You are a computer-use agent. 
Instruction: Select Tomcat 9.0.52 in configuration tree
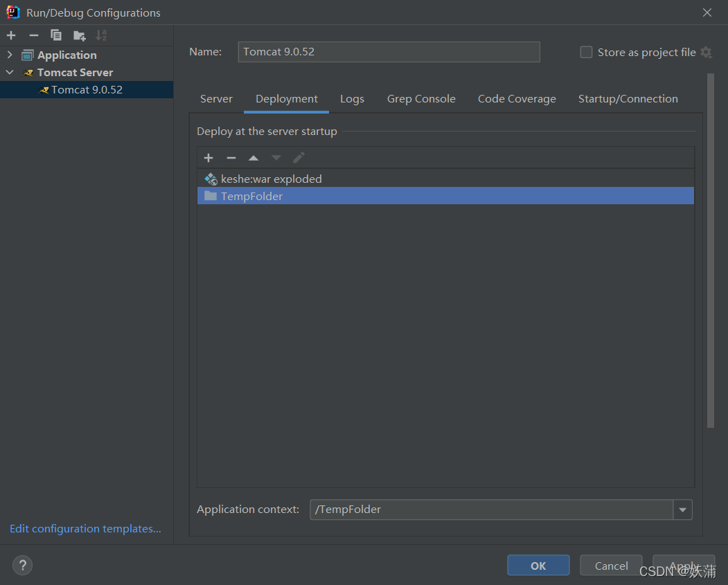87,89
